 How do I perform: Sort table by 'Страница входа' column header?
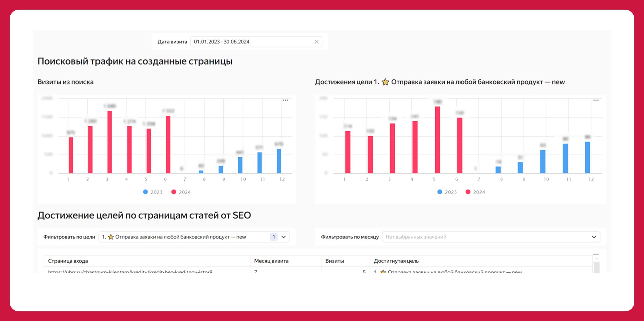[68, 261]
